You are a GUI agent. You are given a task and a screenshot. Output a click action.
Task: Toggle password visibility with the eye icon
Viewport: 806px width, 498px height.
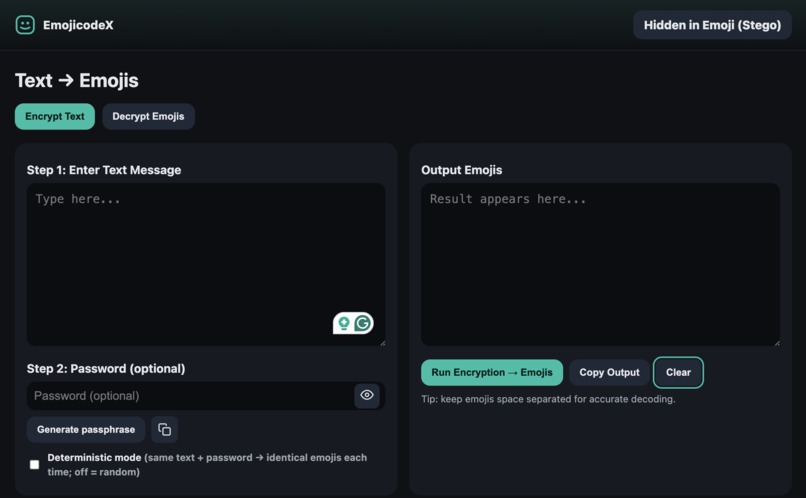[x=367, y=395]
